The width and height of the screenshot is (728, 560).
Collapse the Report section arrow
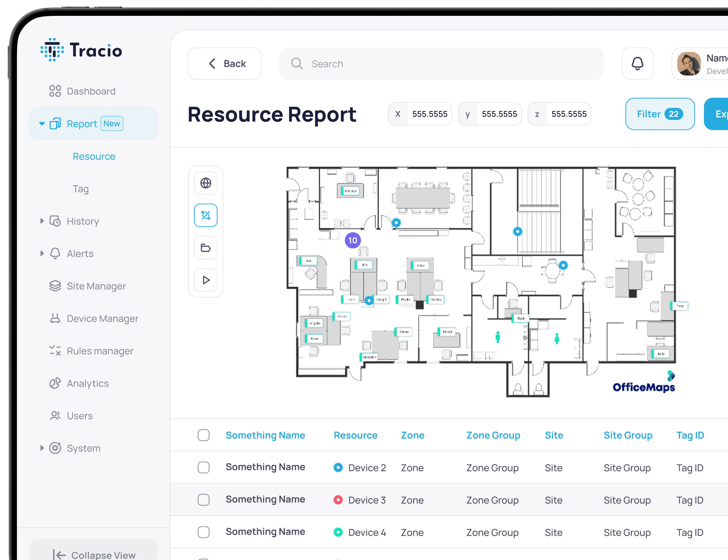(42, 124)
